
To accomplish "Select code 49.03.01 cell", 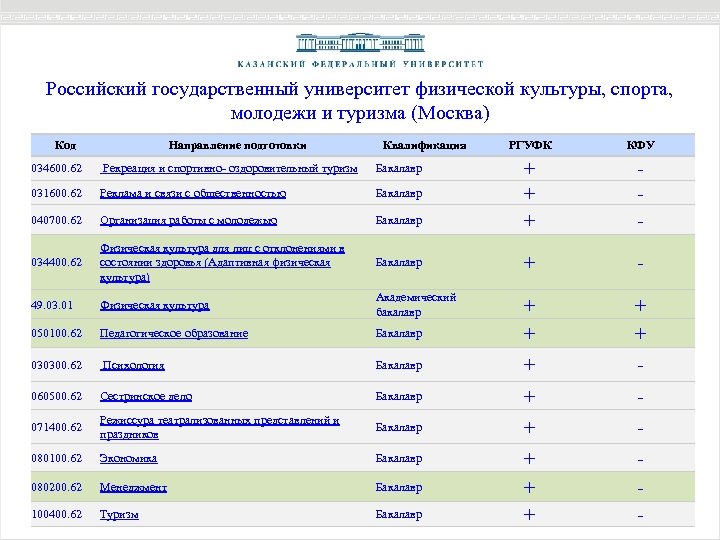I will point(52,305).
